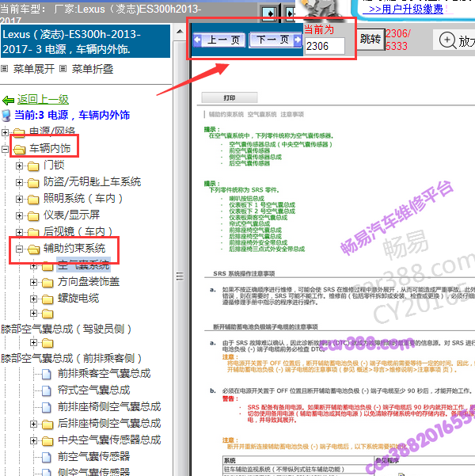Viewport: 475px width, 476px height.
Task: Click folder icon for 螺旋电缆
Action: pos(47,299)
